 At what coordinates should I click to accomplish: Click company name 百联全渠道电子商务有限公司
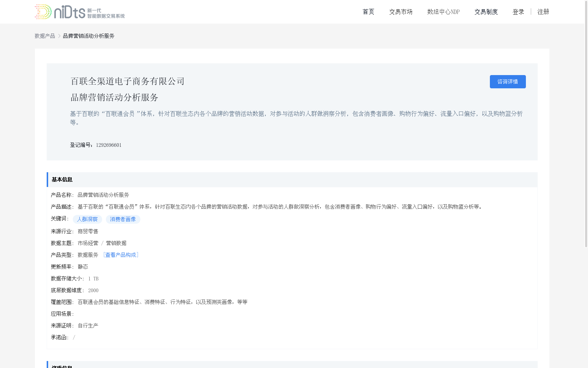point(128,81)
